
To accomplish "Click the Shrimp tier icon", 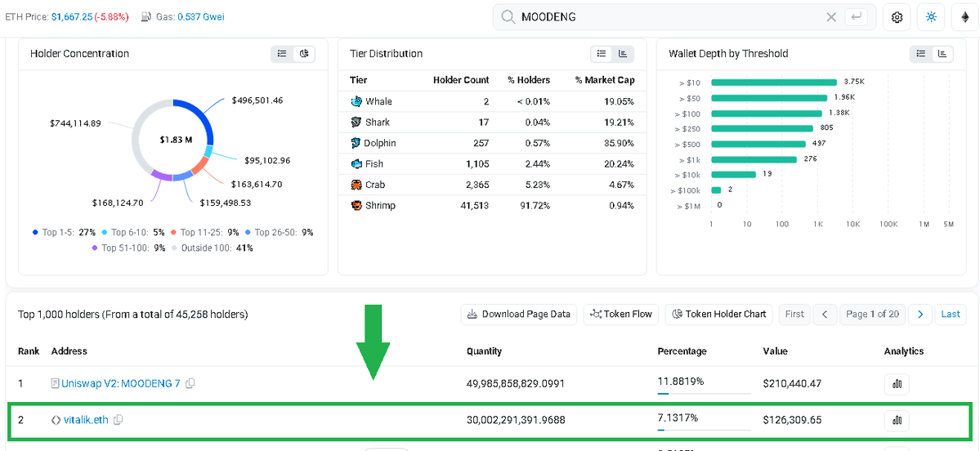I will pos(356,206).
